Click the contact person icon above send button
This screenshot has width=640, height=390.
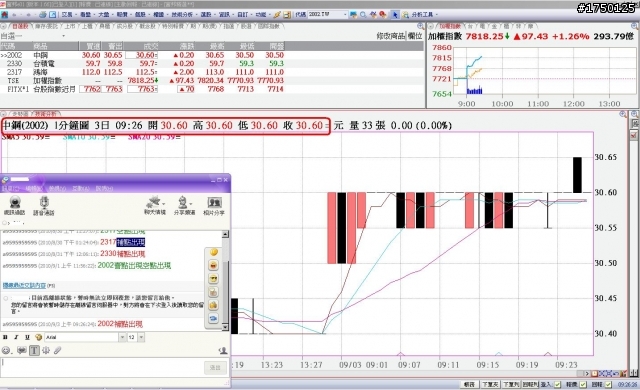pyautogui.click(x=223, y=350)
